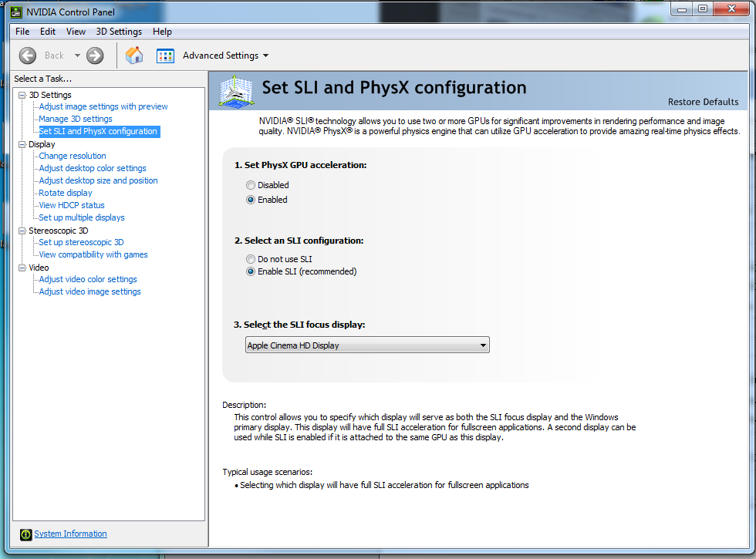Open the File menu
The image size is (756, 559).
[22, 32]
